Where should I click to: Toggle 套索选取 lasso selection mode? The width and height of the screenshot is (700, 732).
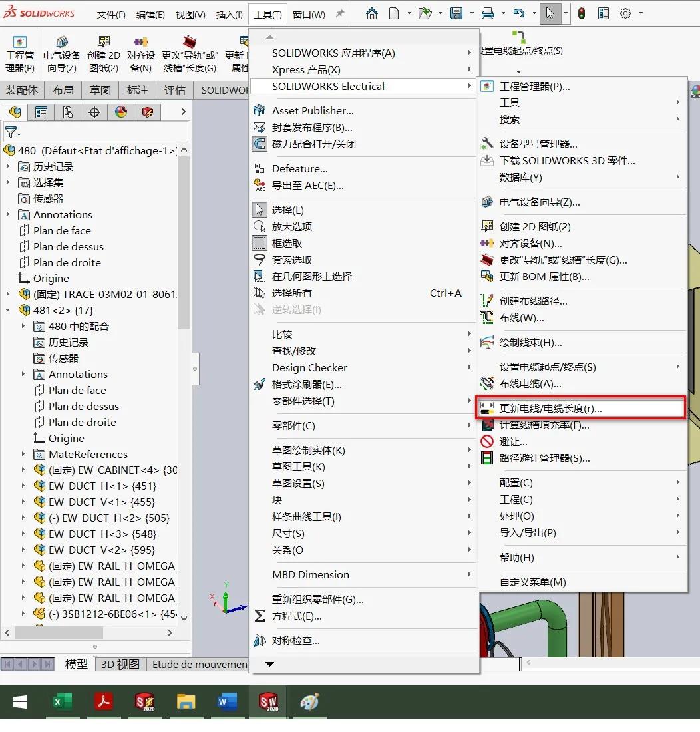pyautogui.click(x=362, y=260)
